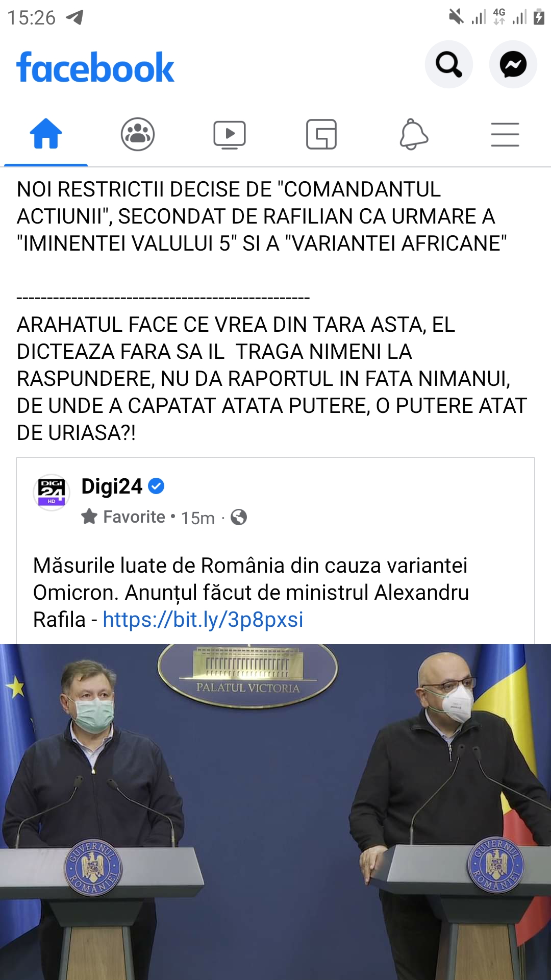This screenshot has width=551, height=980.
Task: Open Facebook search with the magnifier icon
Action: coord(449,64)
